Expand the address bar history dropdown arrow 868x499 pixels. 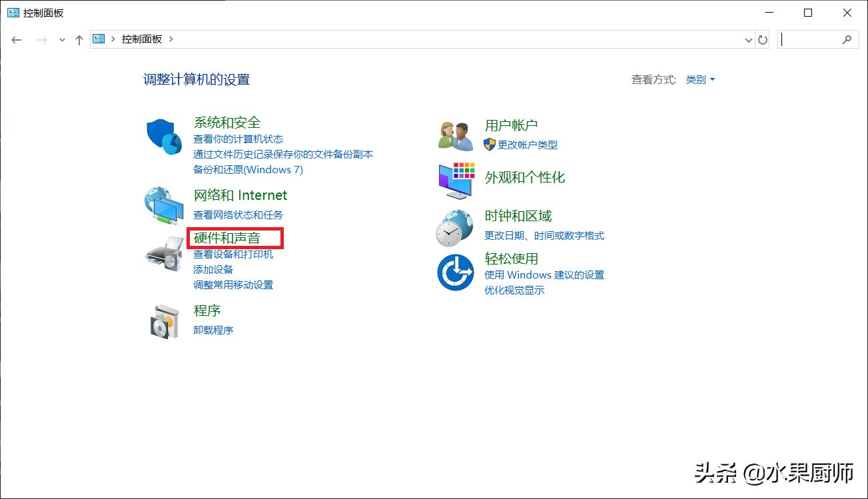tap(748, 39)
